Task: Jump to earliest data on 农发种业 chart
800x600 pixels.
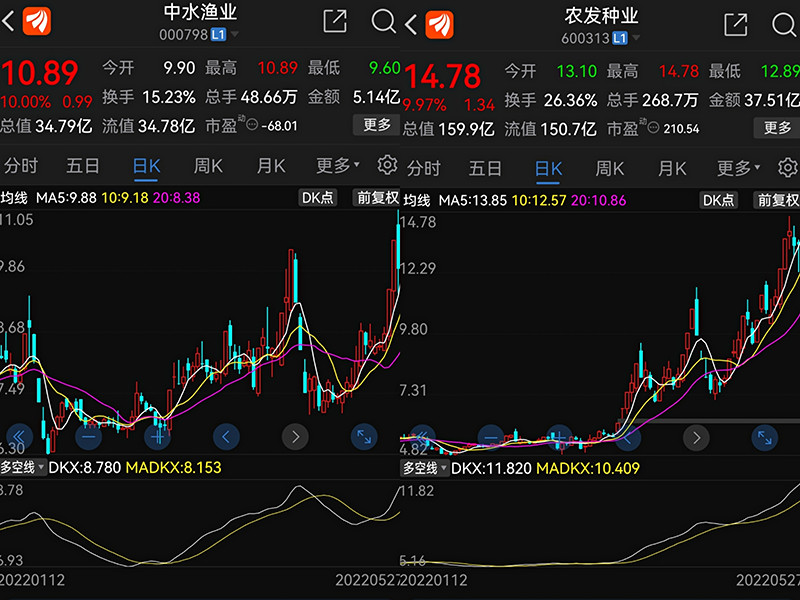Action: [x=422, y=438]
